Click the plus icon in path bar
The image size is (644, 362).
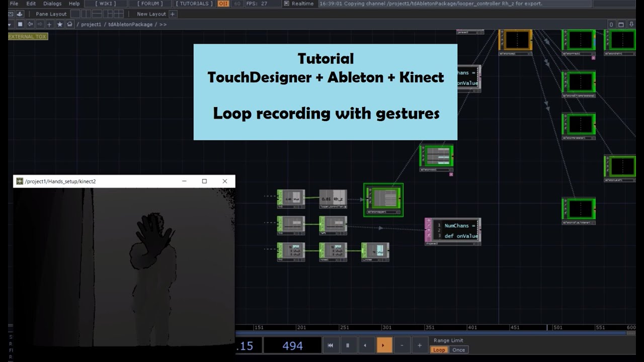pyautogui.click(x=50, y=24)
